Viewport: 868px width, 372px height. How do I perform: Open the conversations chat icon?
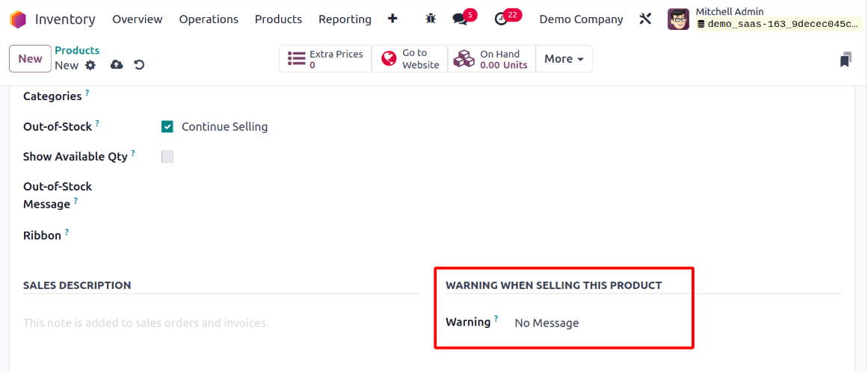(x=461, y=19)
